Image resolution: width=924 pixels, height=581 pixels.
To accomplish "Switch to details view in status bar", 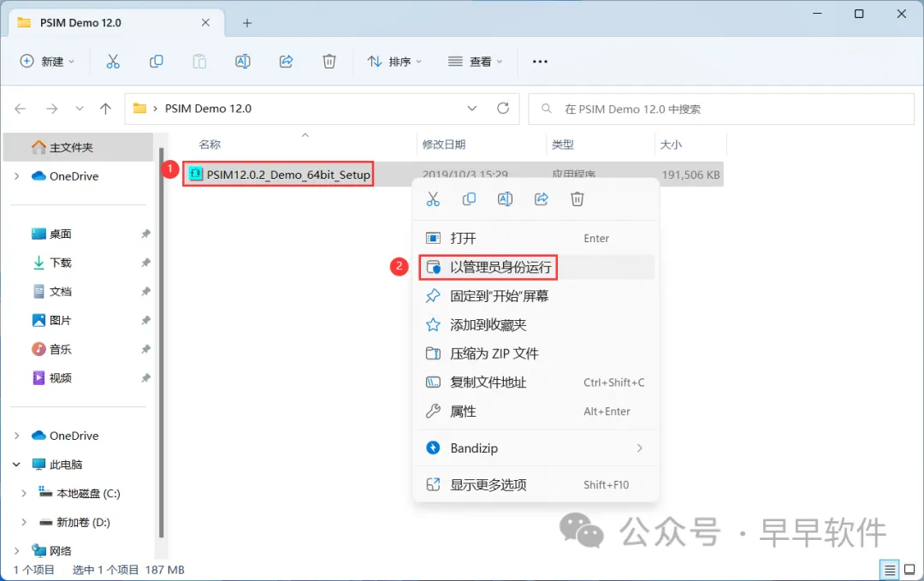I will [x=889, y=569].
